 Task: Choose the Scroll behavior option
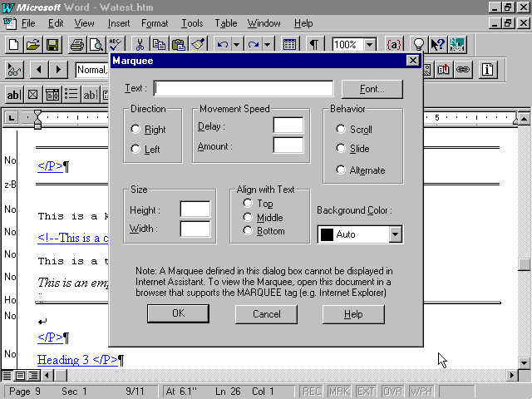coord(341,130)
